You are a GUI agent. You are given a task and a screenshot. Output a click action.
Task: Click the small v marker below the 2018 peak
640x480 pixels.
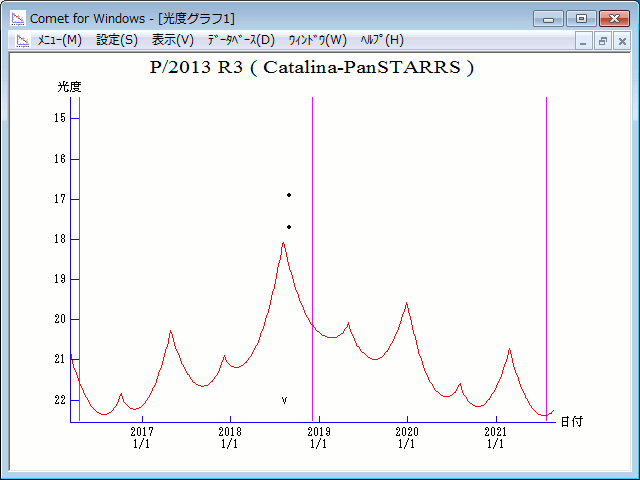284,400
